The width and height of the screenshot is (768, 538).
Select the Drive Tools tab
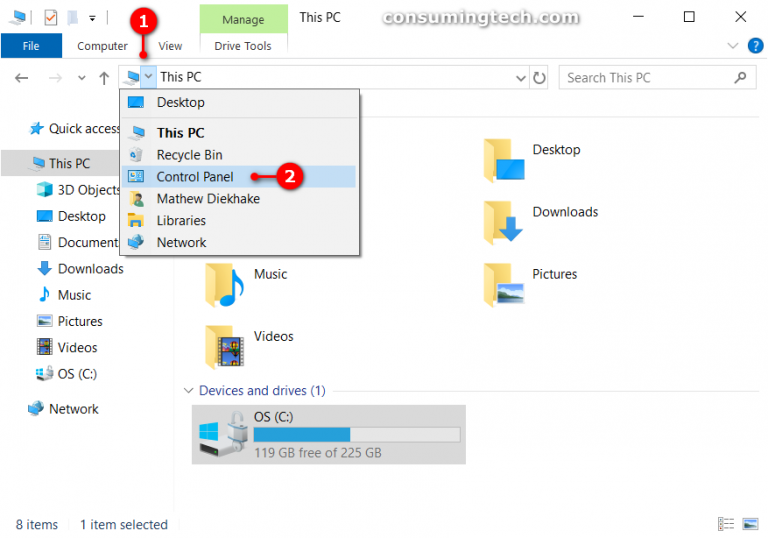243,46
